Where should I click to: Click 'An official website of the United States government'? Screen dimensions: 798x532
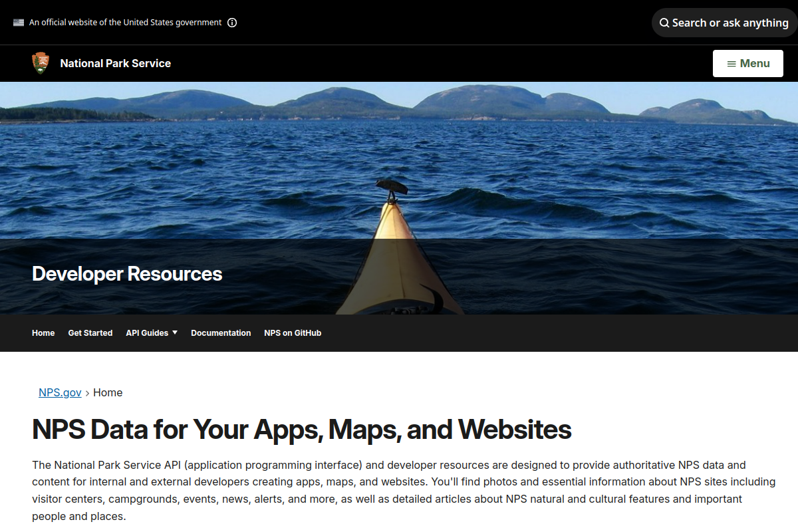click(x=126, y=23)
